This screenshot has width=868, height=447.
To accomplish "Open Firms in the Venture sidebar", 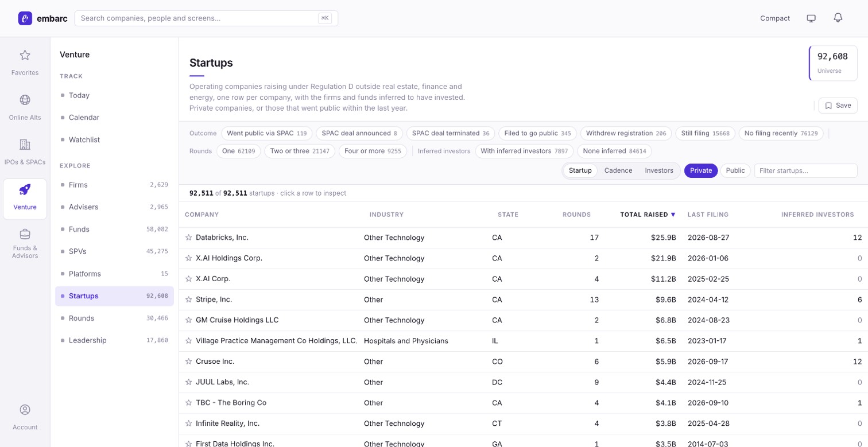I will (114, 185).
